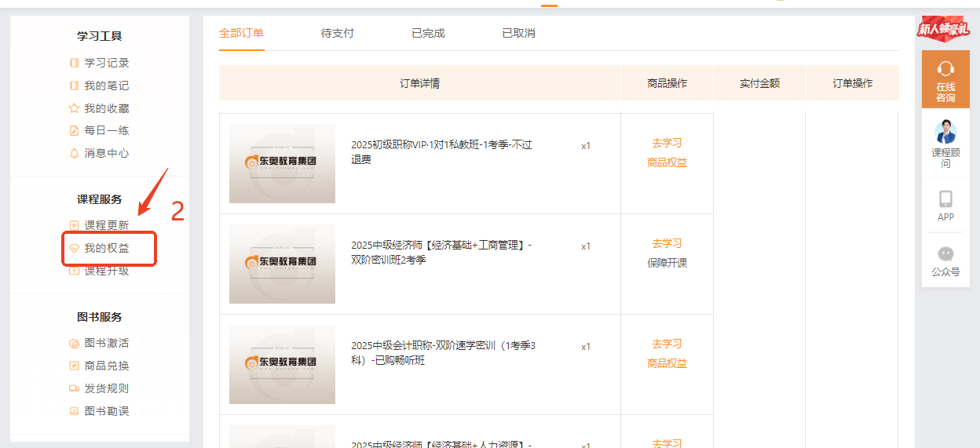This screenshot has height=448, width=980.
Task: Click 去学习 for 2025初级职称VIP course
Action: point(667,143)
